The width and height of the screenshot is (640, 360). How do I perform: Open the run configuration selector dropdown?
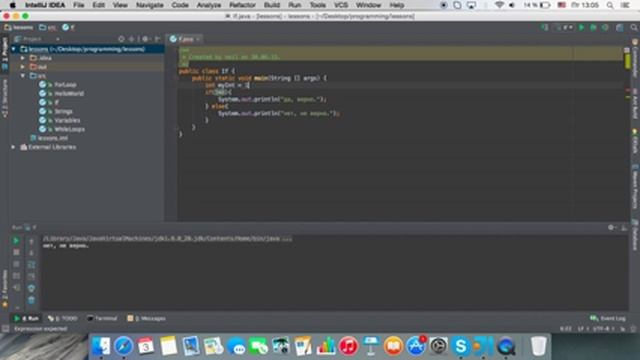(565, 27)
